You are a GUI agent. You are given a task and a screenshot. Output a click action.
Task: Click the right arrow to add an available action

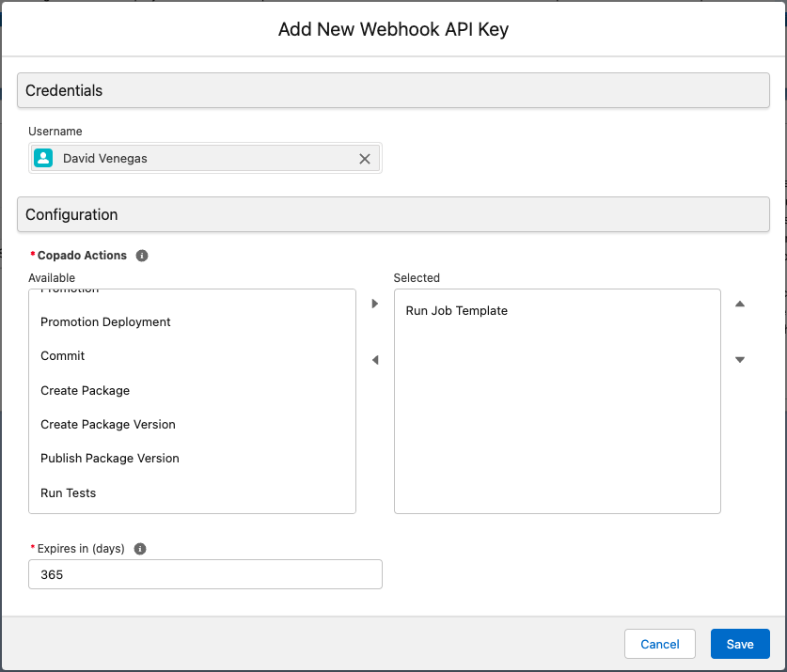(x=374, y=304)
